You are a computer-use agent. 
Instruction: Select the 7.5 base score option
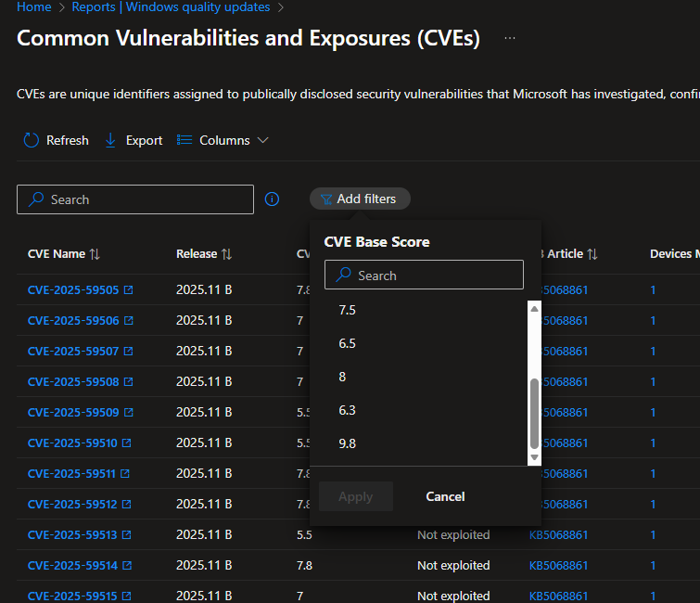[348, 310]
